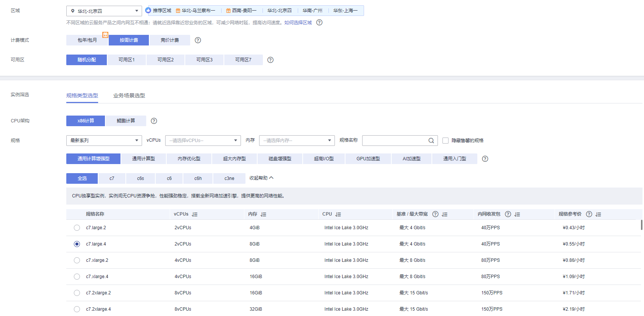644x316 pixels.
Task: Select c7.2xlarge.4 radio button
Action: (77, 309)
